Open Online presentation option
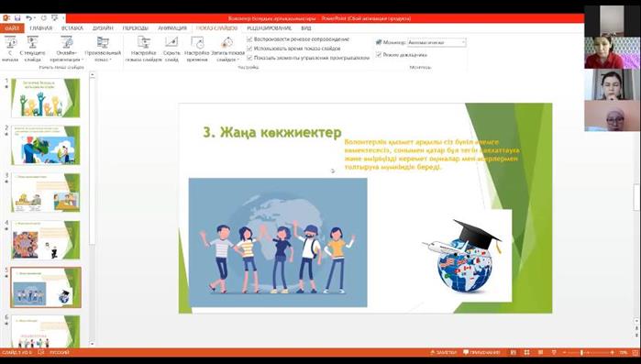641x364 pixels. 67,49
